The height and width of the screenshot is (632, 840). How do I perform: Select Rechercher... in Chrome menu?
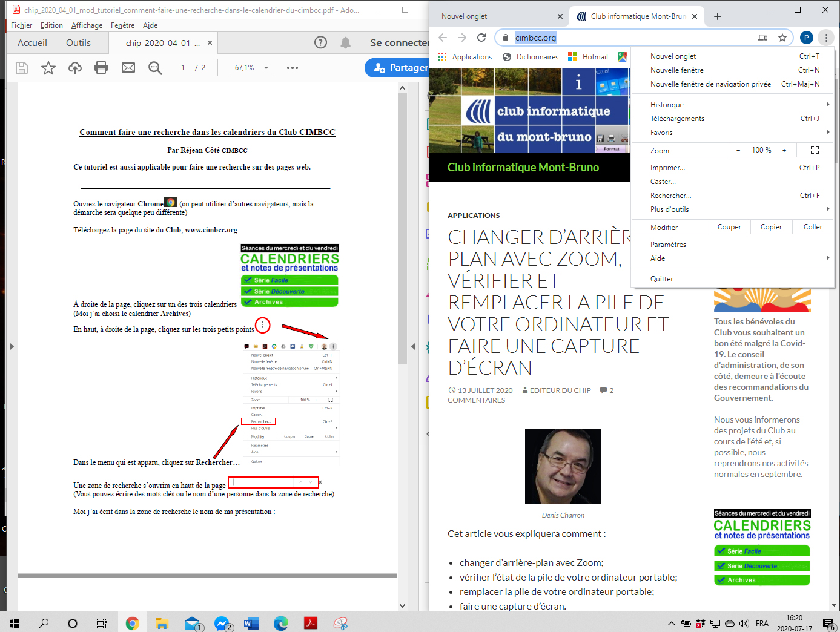point(732,196)
